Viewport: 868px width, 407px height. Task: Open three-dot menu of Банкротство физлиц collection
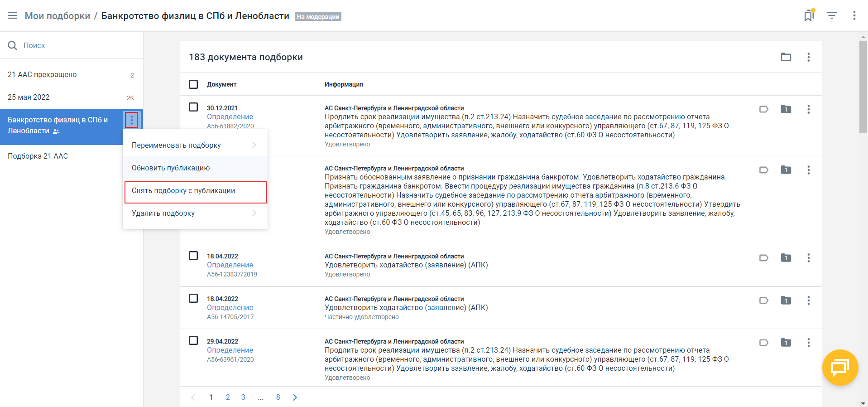[132, 120]
